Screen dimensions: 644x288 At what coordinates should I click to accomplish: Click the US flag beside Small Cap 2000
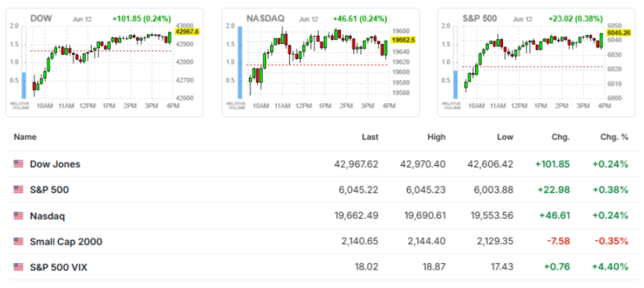[18, 242]
